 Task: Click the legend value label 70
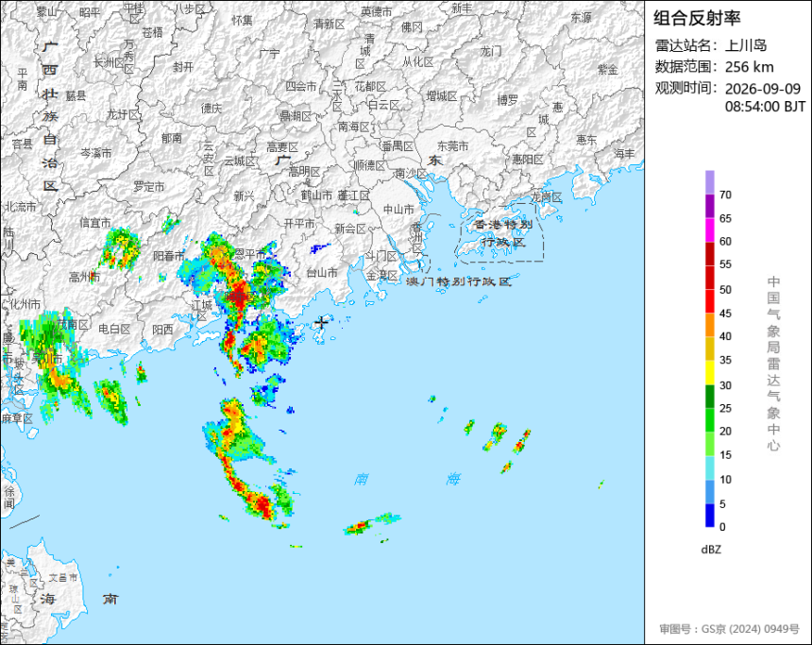coord(725,195)
